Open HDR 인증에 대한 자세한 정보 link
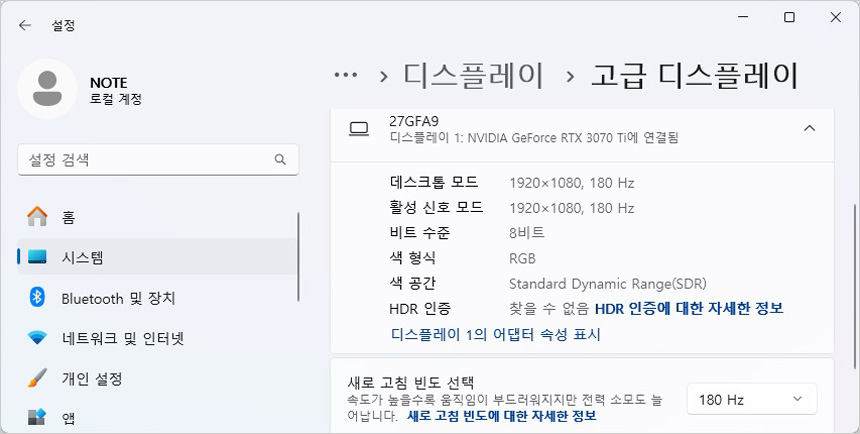 (689, 308)
